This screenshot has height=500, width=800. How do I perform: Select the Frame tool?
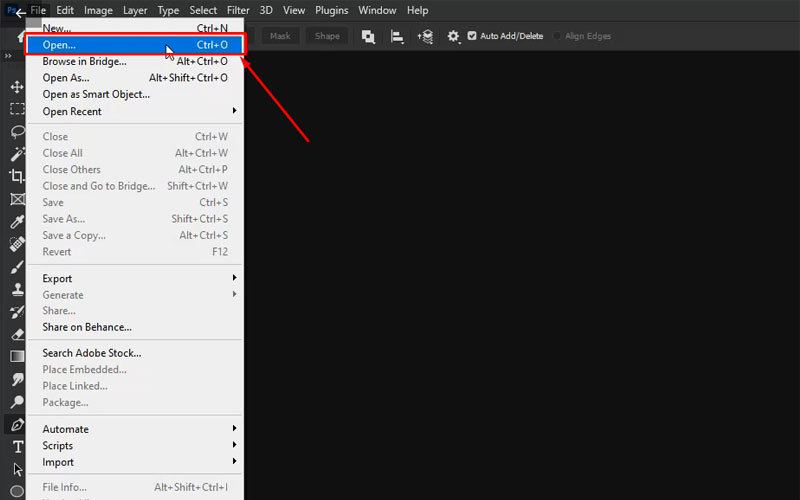pyautogui.click(x=17, y=199)
